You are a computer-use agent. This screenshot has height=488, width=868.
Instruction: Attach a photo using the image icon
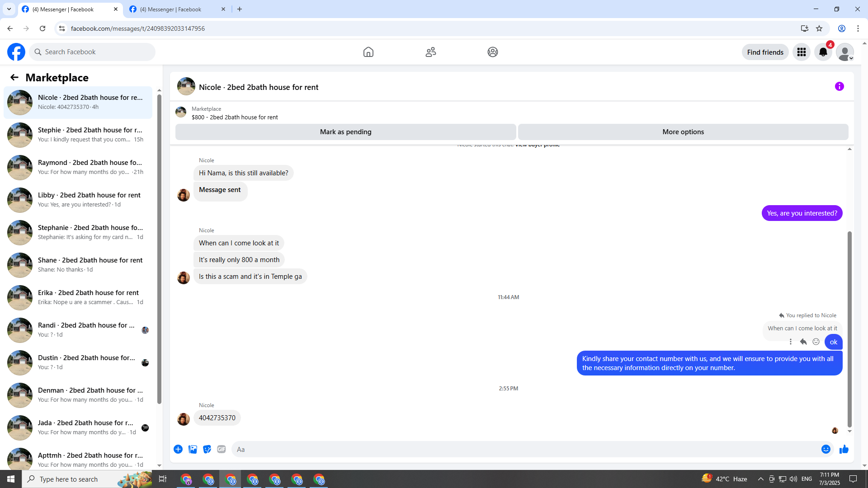[x=193, y=449]
